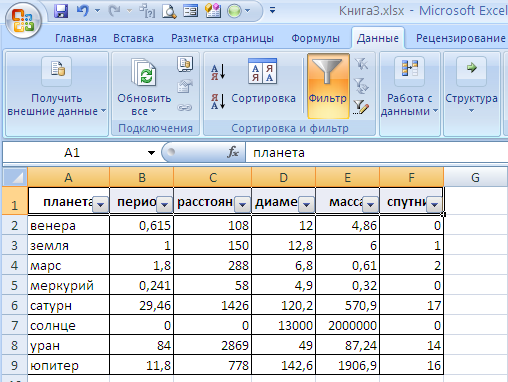This screenshot has height=382, width=508.
Task: Open the масса column filter dropdown
Action: [370, 204]
